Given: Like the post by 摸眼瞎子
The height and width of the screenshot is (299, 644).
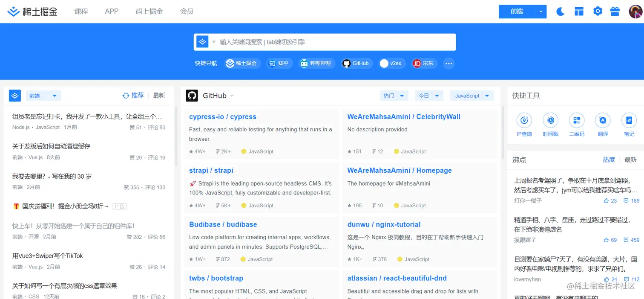Looking at the screenshot, I should coord(610,240).
